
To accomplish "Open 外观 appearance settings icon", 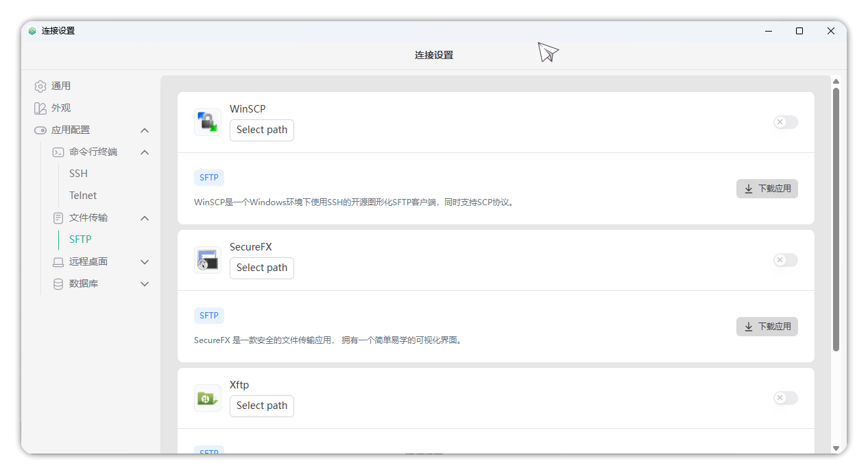I will pos(40,108).
